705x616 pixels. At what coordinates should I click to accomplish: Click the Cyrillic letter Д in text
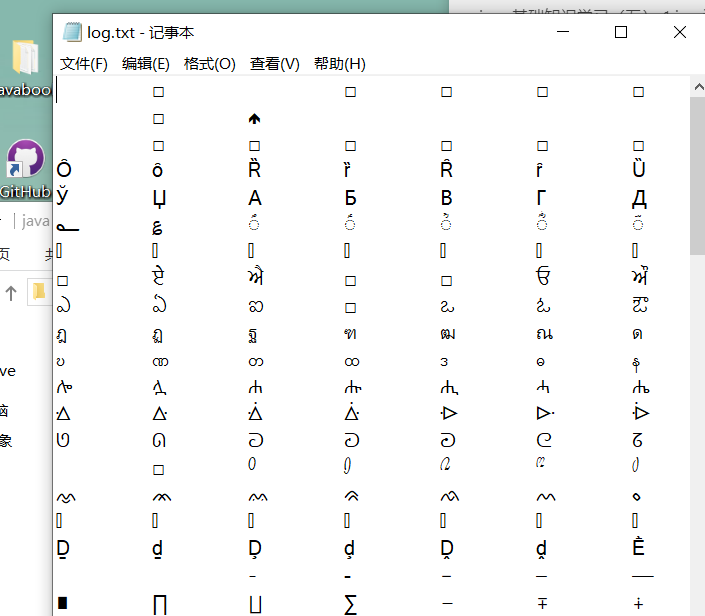[x=639, y=199]
